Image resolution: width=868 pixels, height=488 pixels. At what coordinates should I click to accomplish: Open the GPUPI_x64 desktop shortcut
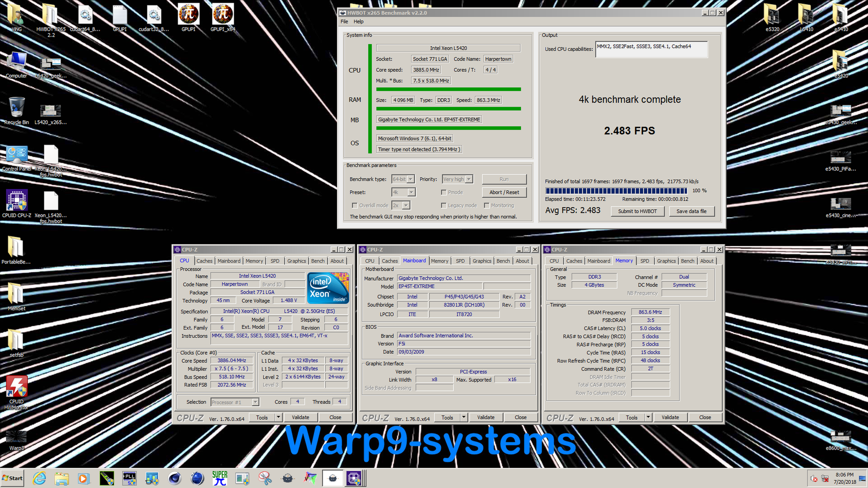pyautogui.click(x=223, y=18)
